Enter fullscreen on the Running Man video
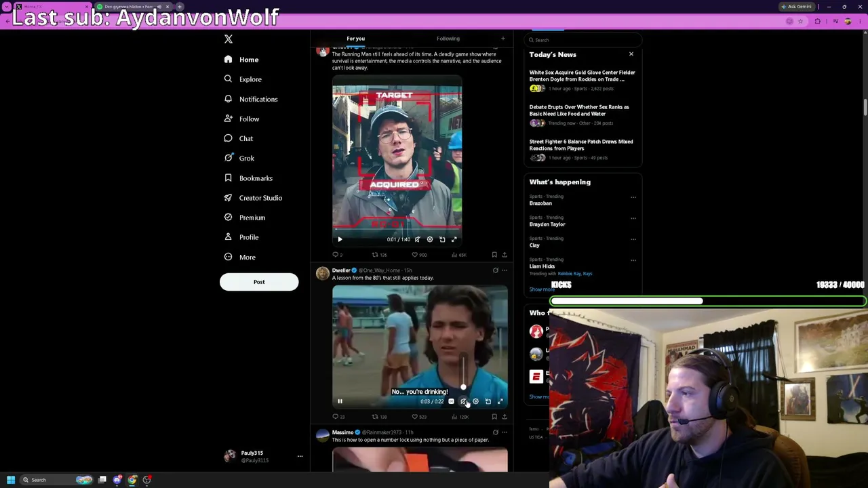This screenshot has width=868, height=488. [x=454, y=239]
